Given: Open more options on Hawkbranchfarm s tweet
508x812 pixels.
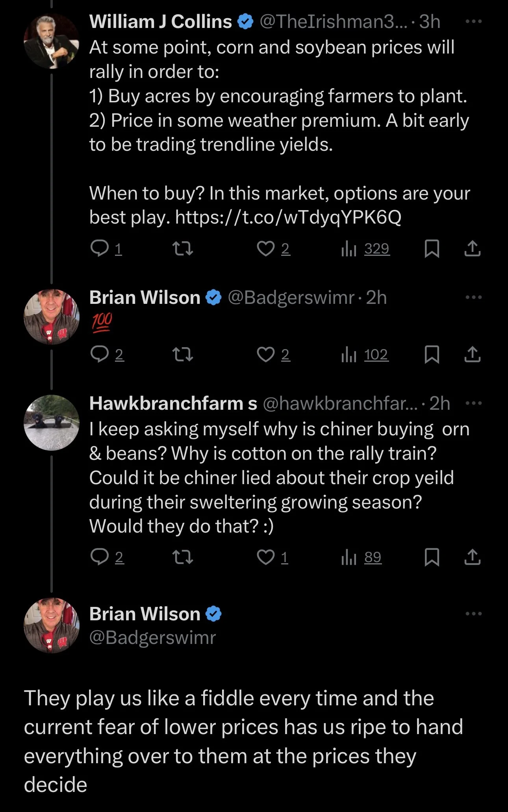Looking at the screenshot, I should click(x=473, y=403).
